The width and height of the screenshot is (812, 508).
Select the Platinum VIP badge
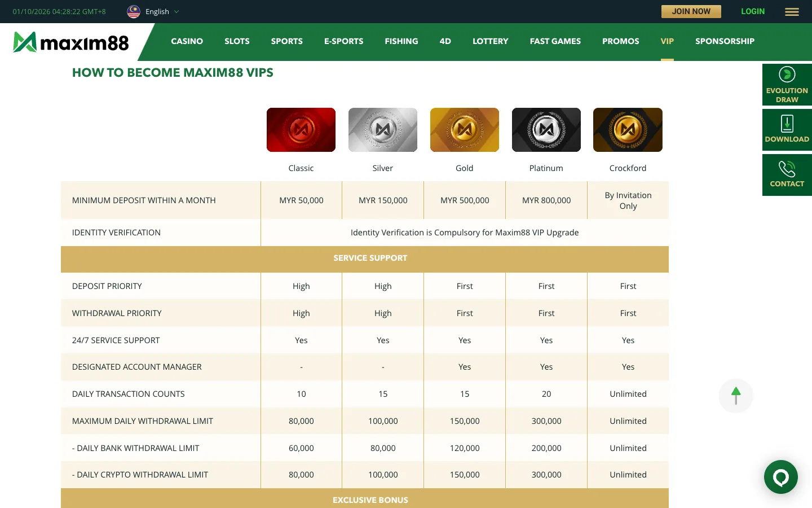546,130
